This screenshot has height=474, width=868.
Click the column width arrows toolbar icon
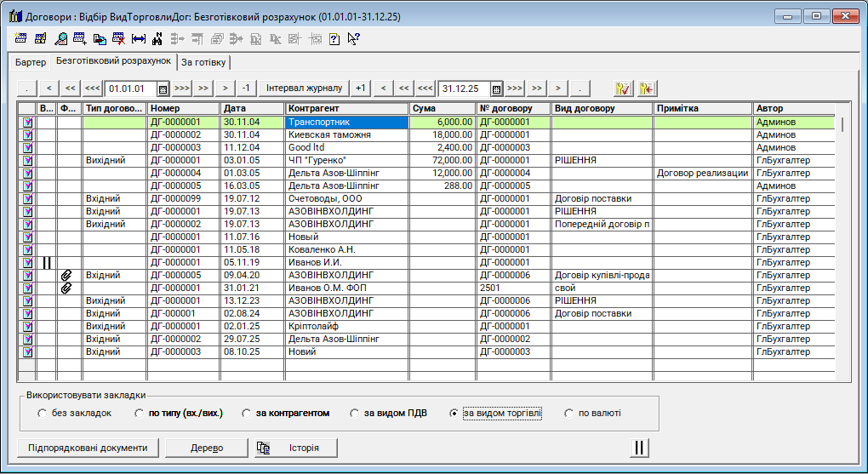(138, 38)
